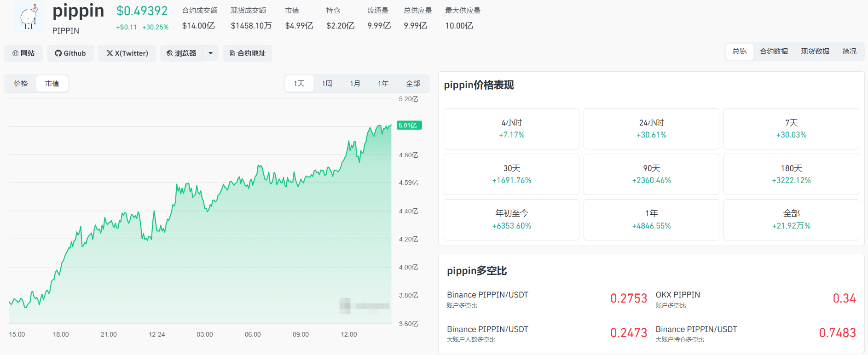The width and height of the screenshot is (868, 355).
Task: Open the X(Twitter) link button
Action: pyautogui.click(x=127, y=53)
